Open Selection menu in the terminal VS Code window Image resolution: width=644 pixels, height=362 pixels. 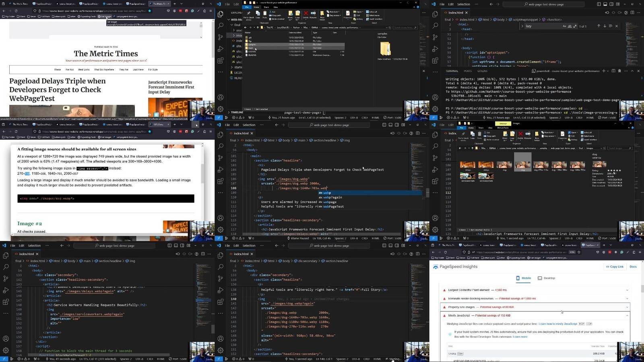[x=463, y=4]
